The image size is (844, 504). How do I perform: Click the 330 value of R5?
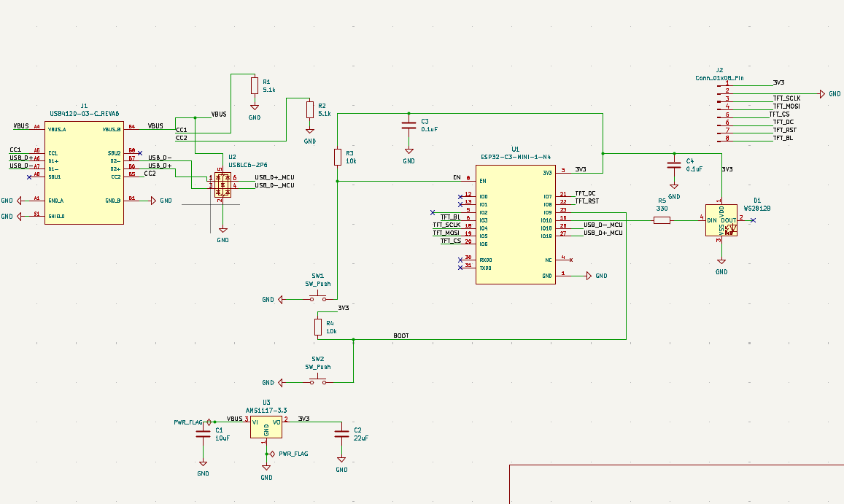[x=662, y=209]
